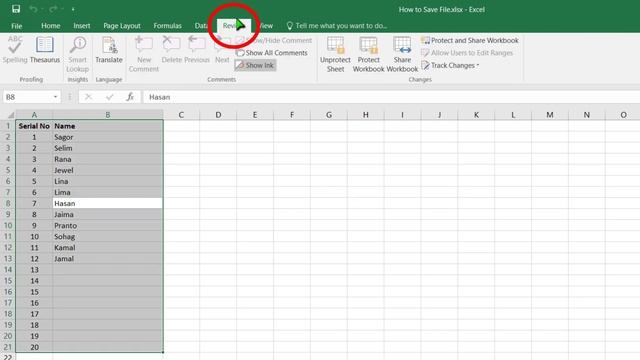This screenshot has height=360, width=640.
Task: Click the Delete comment button
Action: click(x=171, y=50)
